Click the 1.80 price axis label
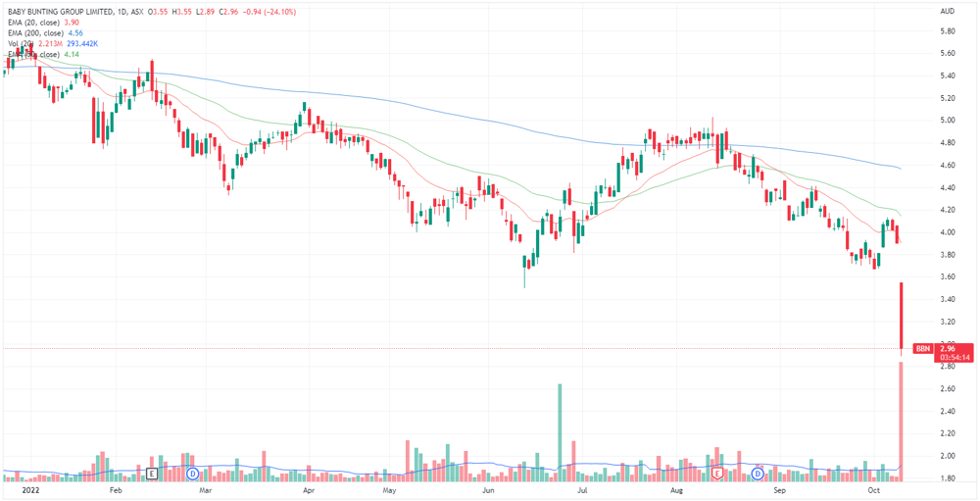This screenshot has height=501, width=980. tap(947, 479)
